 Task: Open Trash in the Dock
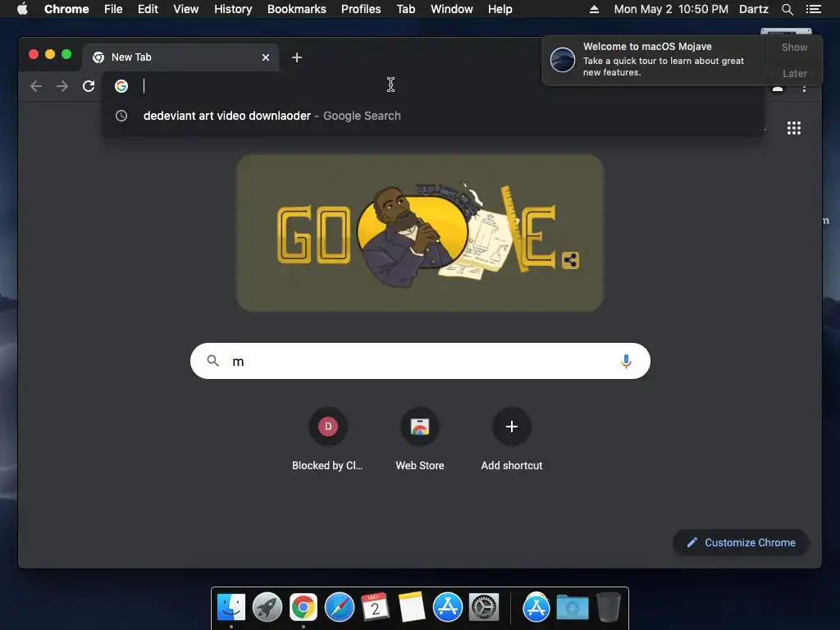click(609, 608)
